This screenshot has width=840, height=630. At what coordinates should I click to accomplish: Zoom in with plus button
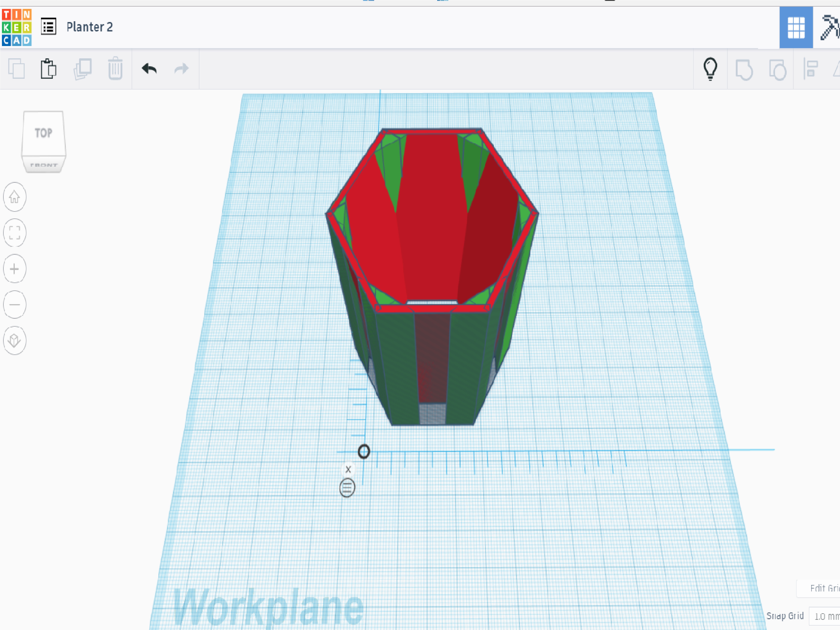[14, 269]
